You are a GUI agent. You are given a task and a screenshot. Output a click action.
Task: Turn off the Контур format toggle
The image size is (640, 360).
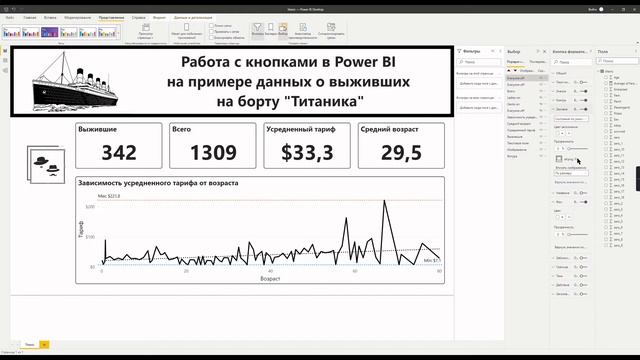[x=584, y=100]
